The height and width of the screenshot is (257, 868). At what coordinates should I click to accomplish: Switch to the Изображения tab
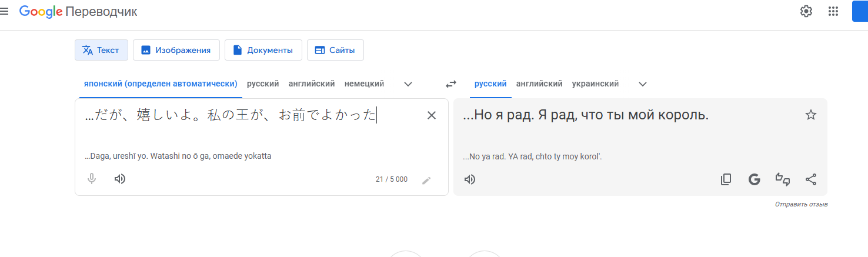pyautogui.click(x=176, y=50)
